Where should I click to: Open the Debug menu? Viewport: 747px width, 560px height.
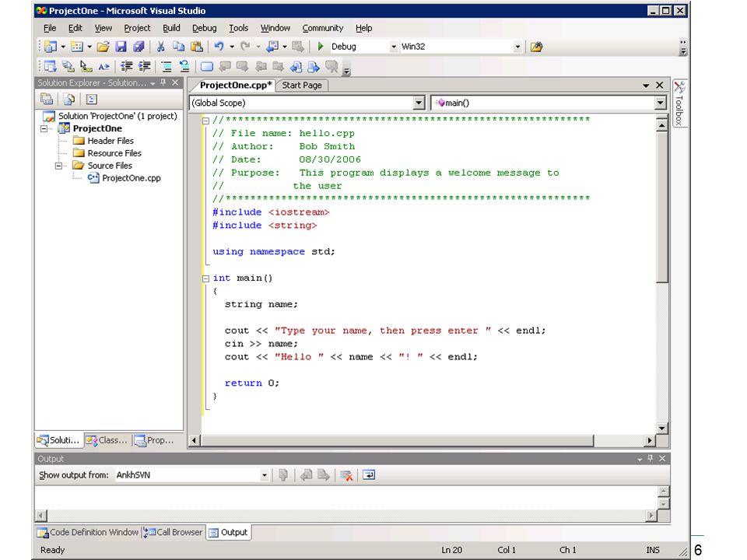pos(205,28)
